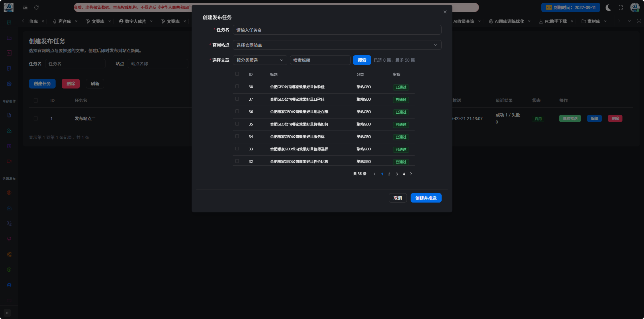Screen dimensions: 644x319
Task: Expand the sidebar with double-chevron icon
Action: coord(7,313)
